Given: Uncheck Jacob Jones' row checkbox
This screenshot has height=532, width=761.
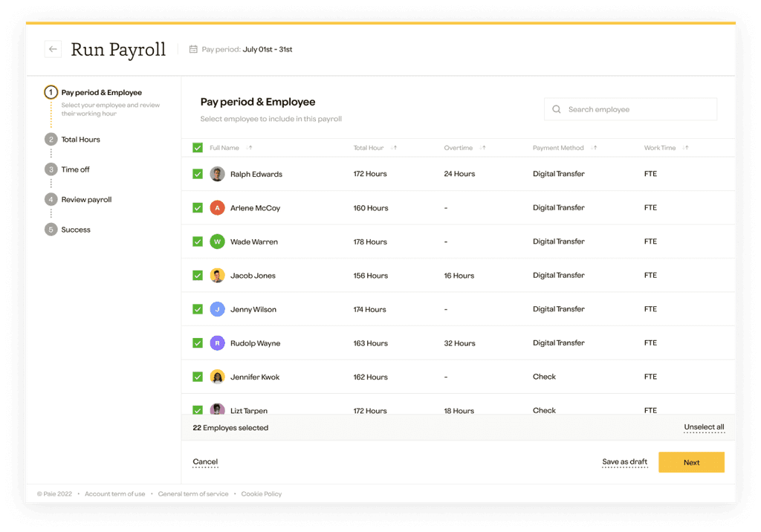Looking at the screenshot, I should (197, 275).
